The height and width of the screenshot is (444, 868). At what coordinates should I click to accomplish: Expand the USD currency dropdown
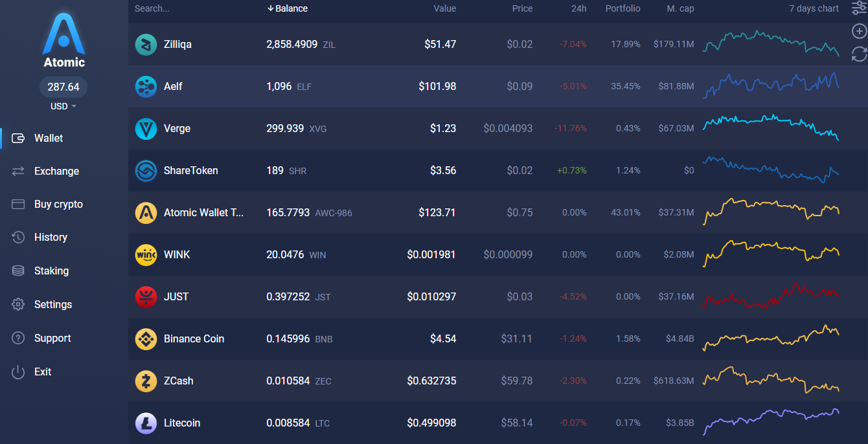click(x=63, y=106)
